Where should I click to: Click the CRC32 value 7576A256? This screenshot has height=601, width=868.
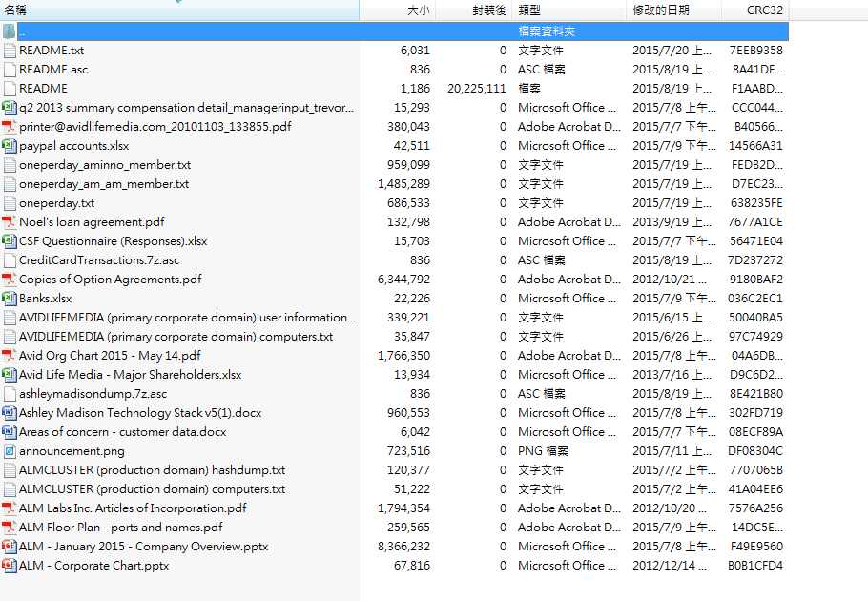pyautogui.click(x=755, y=508)
